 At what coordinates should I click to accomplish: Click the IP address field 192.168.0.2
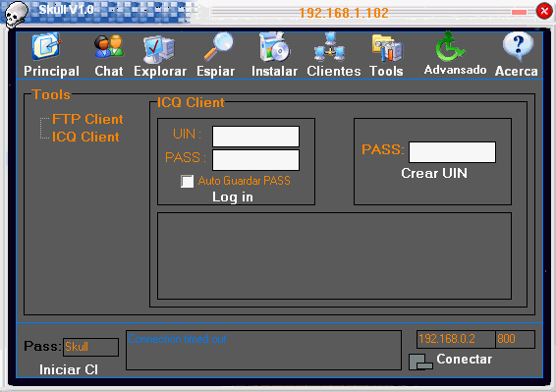coord(456,339)
